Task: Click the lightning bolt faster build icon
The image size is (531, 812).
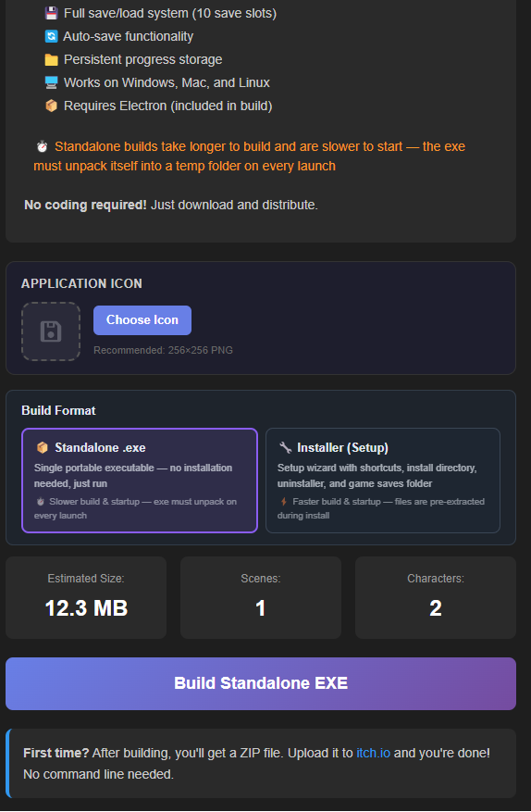Action: (x=284, y=501)
